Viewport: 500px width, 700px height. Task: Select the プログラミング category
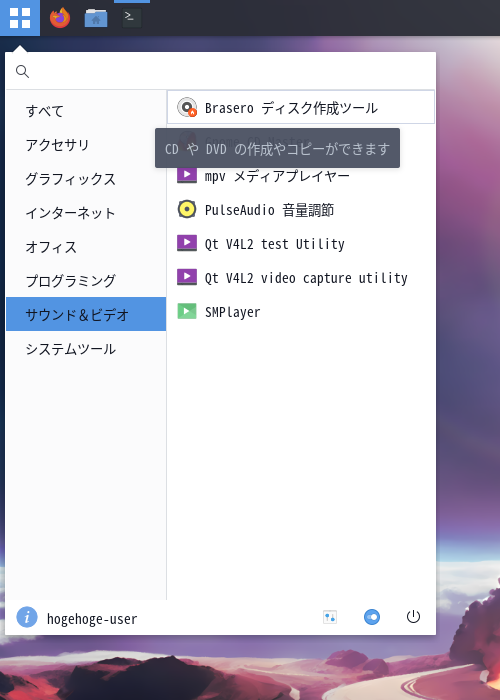coord(86,280)
